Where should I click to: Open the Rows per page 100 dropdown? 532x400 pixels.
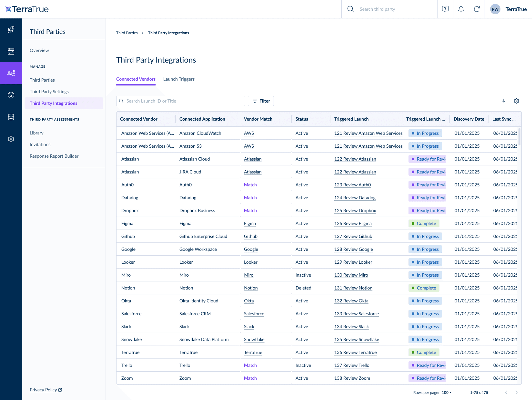(447, 392)
